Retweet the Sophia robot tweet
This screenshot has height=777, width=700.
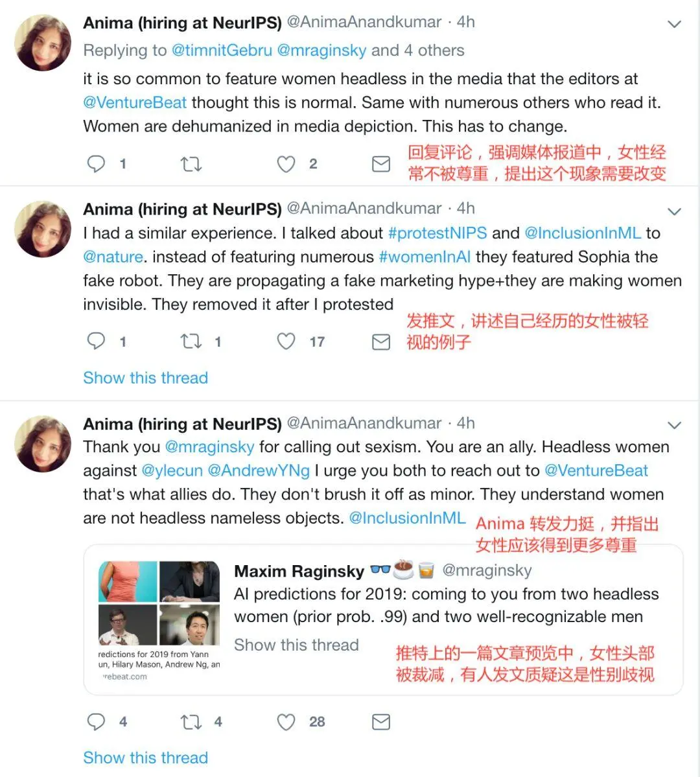(191, 342)
